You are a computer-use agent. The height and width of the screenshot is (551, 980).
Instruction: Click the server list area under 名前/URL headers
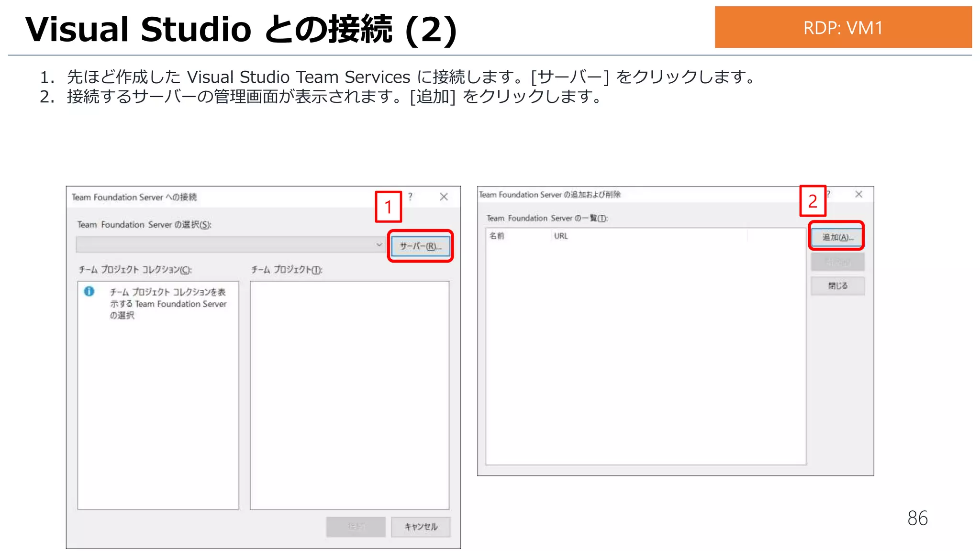point(646,353)
